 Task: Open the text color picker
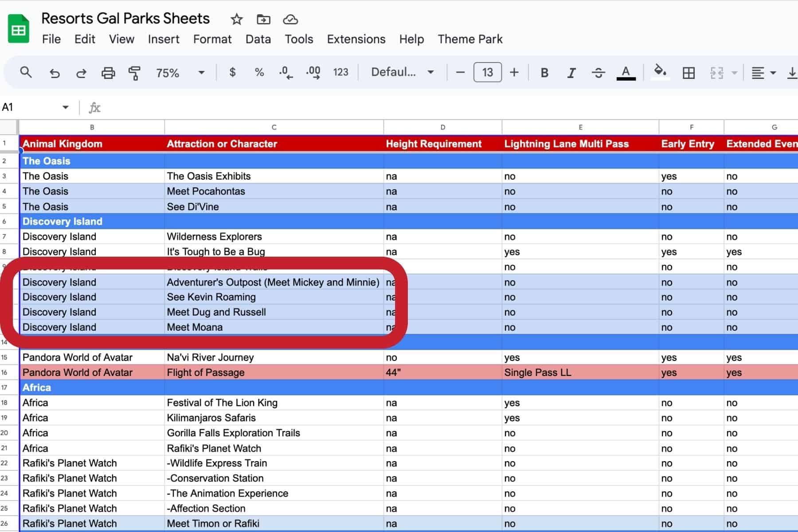point(626,73)
